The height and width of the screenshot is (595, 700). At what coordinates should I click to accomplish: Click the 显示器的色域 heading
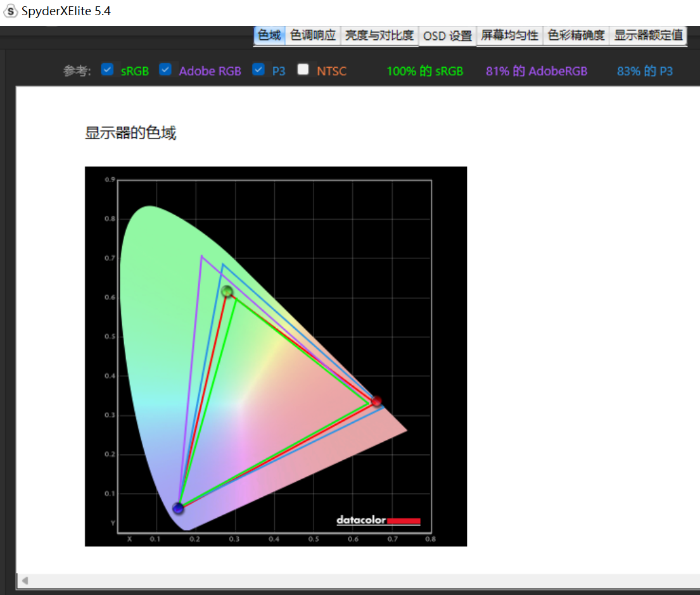pyautogui.click(x=130, y=133)
